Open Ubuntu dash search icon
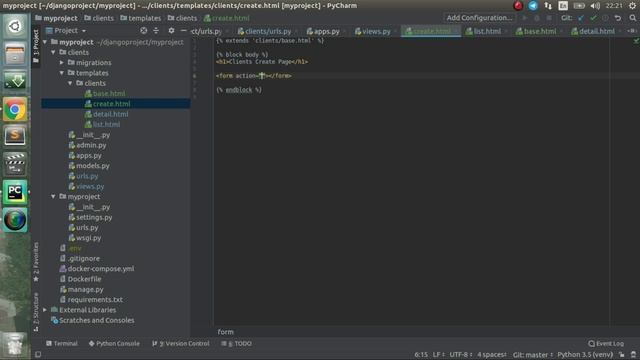Image resolution: width=640 pixels, height=360 pixels. tap(15, 27)
